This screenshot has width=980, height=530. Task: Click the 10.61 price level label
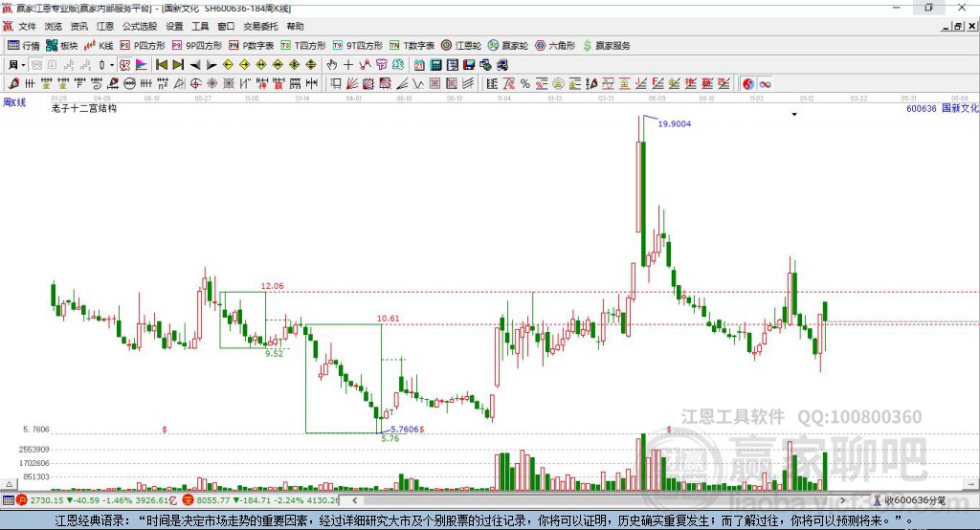(x=389, y=319)
